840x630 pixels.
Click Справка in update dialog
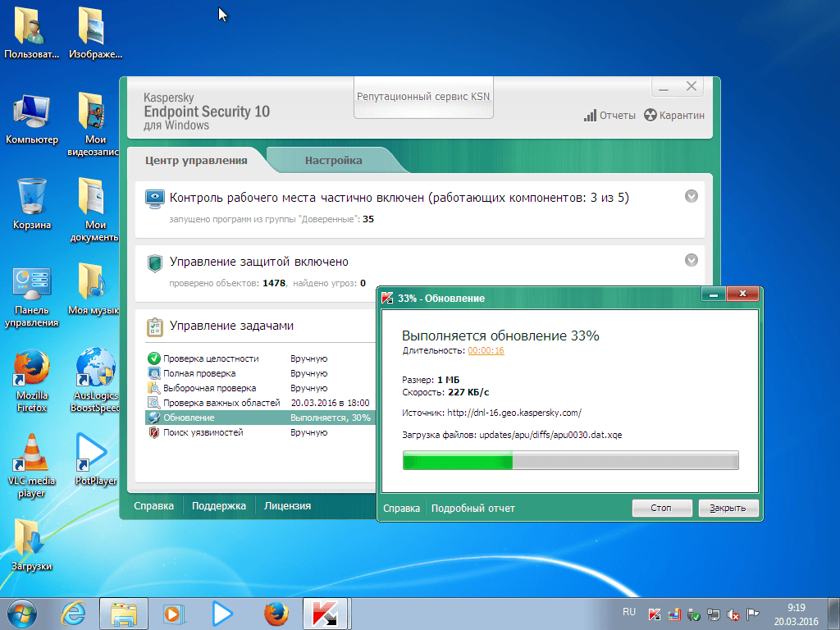click(x=401, y=509)
